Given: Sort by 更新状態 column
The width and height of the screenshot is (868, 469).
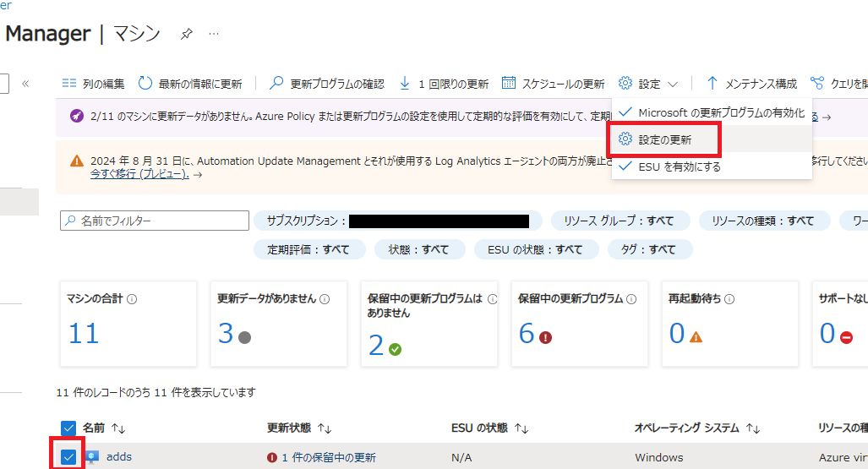Looking at the screenshot, I should click(x=299, y=428).
